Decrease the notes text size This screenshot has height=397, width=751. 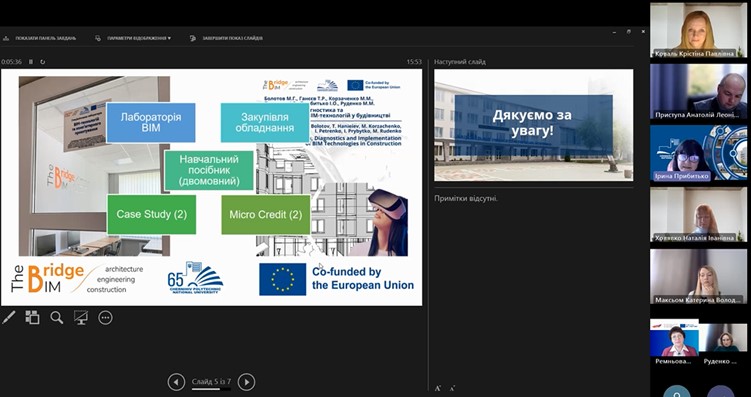pos(452,388)
